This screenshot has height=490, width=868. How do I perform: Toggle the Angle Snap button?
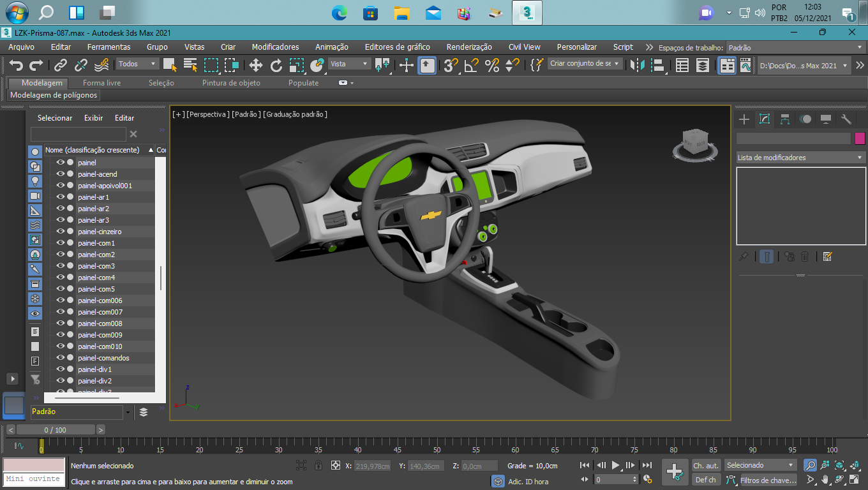click(x=472, y=65)
